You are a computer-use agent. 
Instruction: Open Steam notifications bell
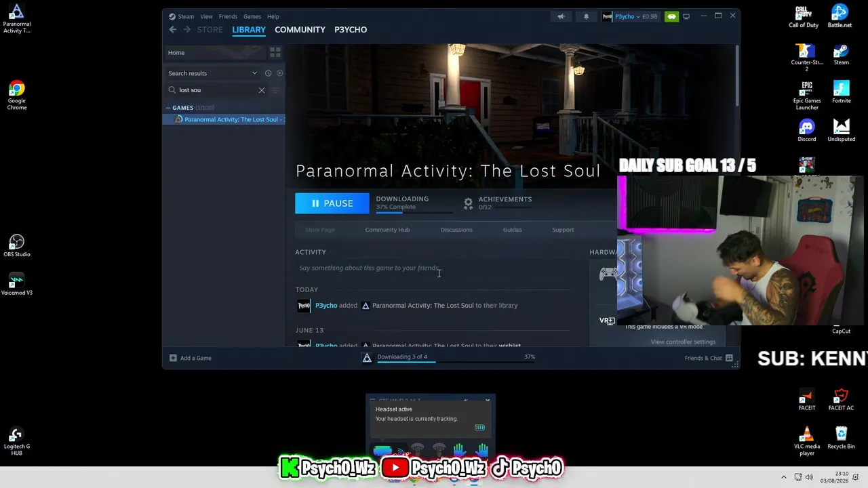(587, 16)
